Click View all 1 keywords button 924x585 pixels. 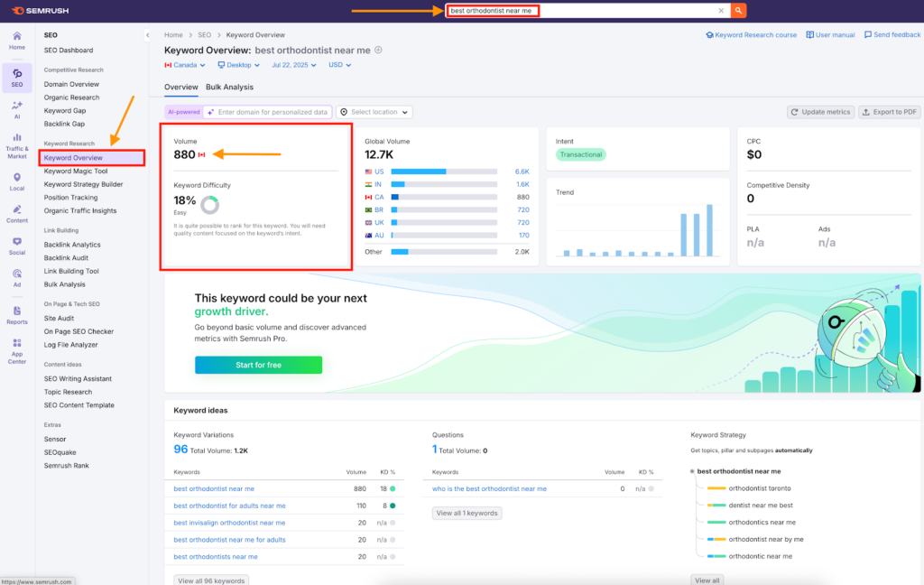click(467, 513)
